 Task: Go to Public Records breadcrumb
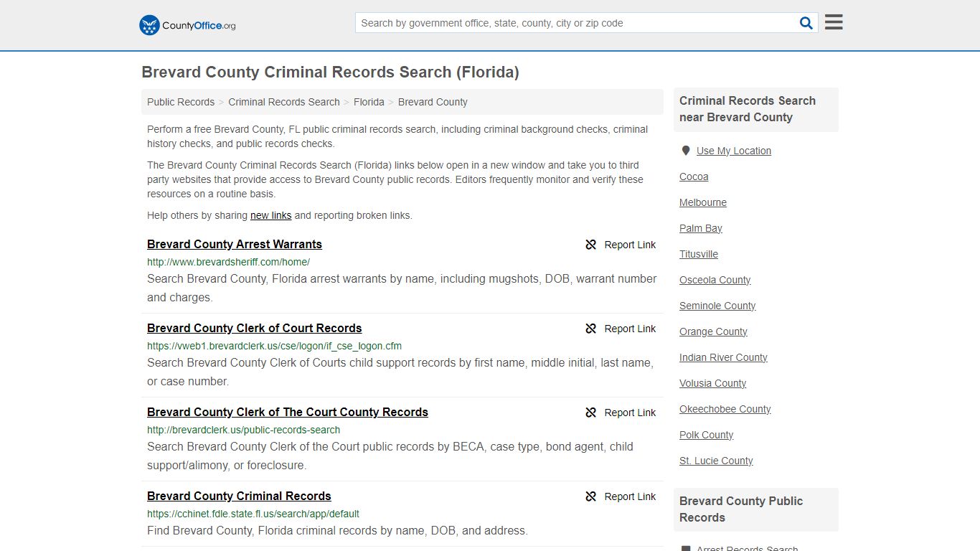181,102
